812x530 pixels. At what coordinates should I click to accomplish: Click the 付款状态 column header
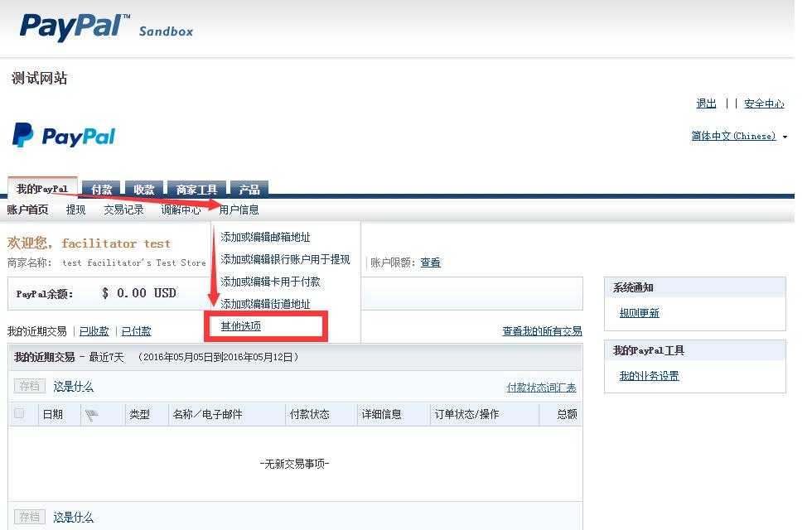click(x=310, y=415)
